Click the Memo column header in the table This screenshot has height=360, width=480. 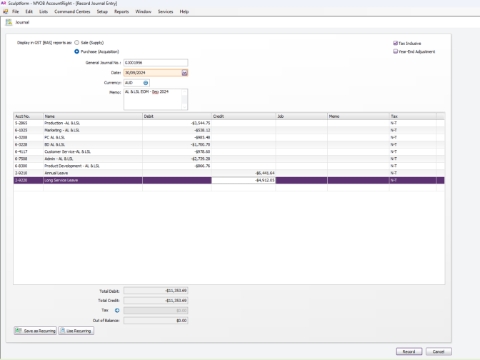pos(358,116)
